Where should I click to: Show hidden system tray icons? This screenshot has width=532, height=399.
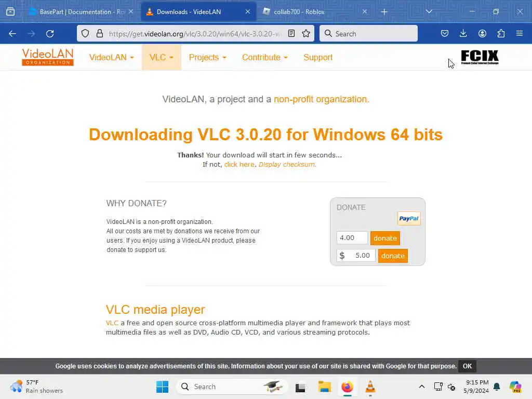pyautogui.click(x=422, y=387)
